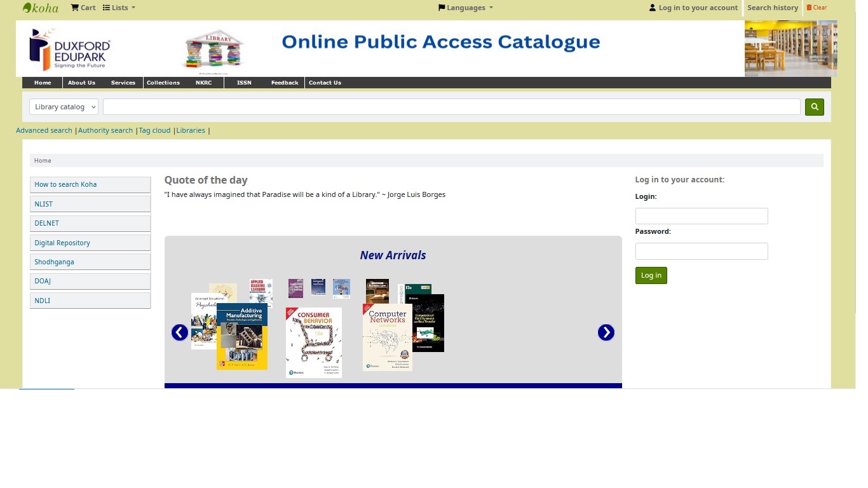Open the Library catalog search-type dropdown

point(64,107)
